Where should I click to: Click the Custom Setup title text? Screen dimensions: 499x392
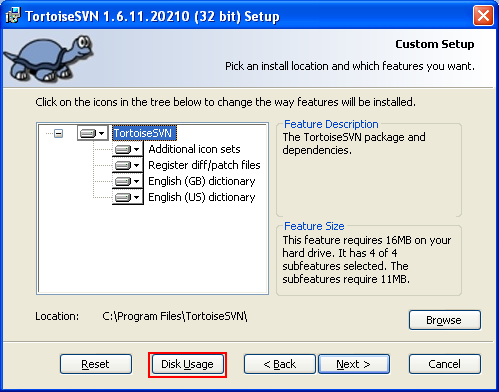point(435,44)
